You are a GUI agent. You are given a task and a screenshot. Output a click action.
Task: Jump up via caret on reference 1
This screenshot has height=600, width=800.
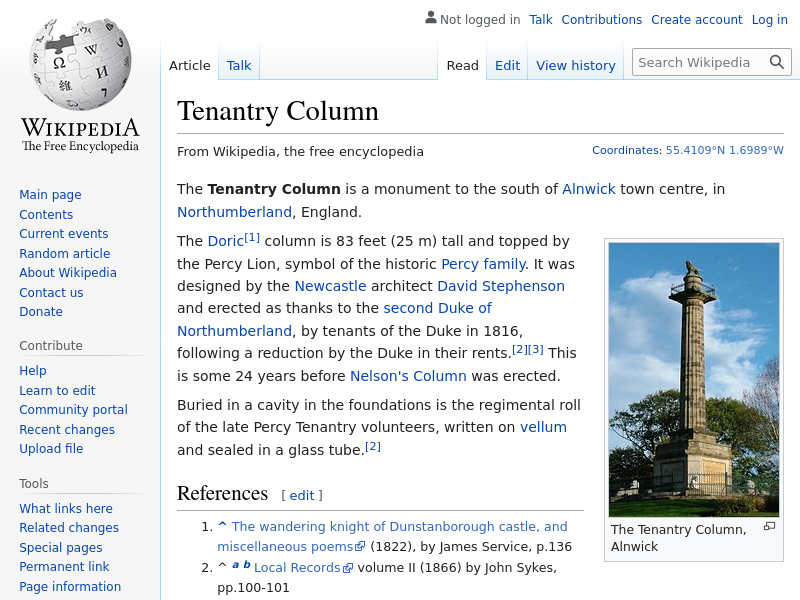(x=222, y=526)
